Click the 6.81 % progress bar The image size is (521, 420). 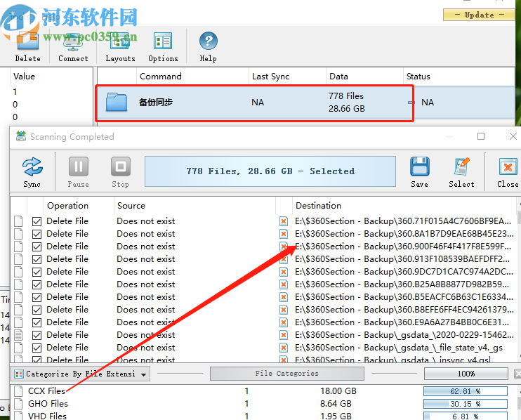point(465,416)
